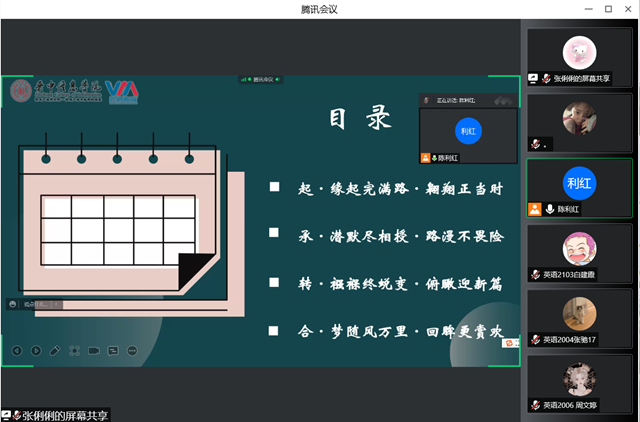640x422 pixels.
Task: Click the VIA logo on slide
Action: [122, 92]
